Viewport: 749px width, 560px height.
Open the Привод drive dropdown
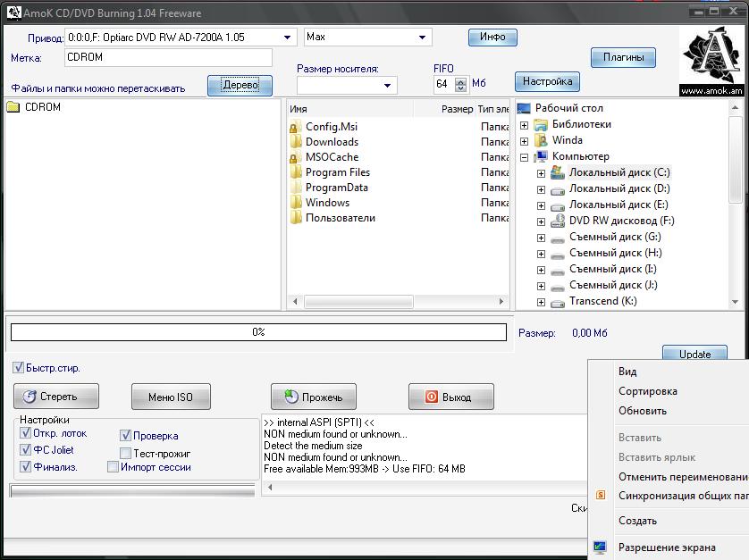pos(287,38)
